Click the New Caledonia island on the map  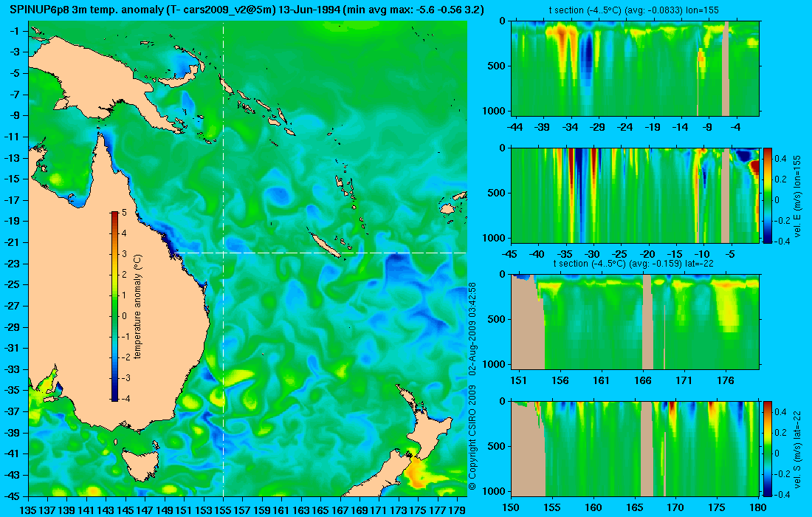point(326,244)
